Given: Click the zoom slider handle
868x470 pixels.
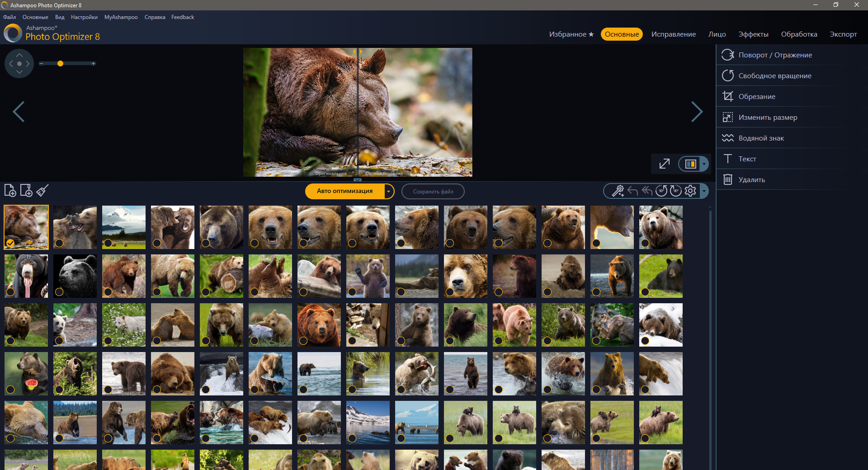Looking at the screenshot, I should (x=60, y=64).
